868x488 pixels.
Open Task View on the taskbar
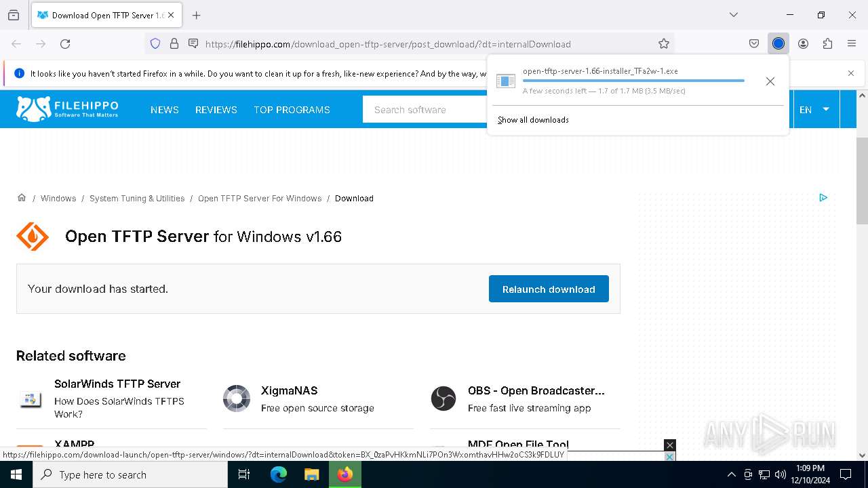click(x=244, y=474)
